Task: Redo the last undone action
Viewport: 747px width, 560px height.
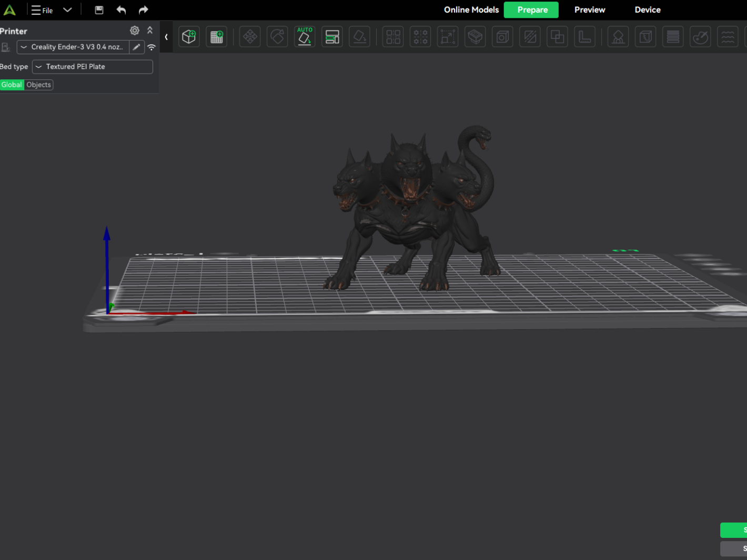Action: pos(143,10)
